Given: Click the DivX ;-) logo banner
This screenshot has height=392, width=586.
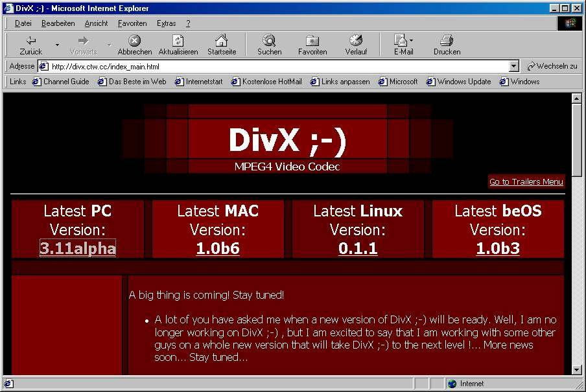Looking at the screenshot, I should (287, 138).
